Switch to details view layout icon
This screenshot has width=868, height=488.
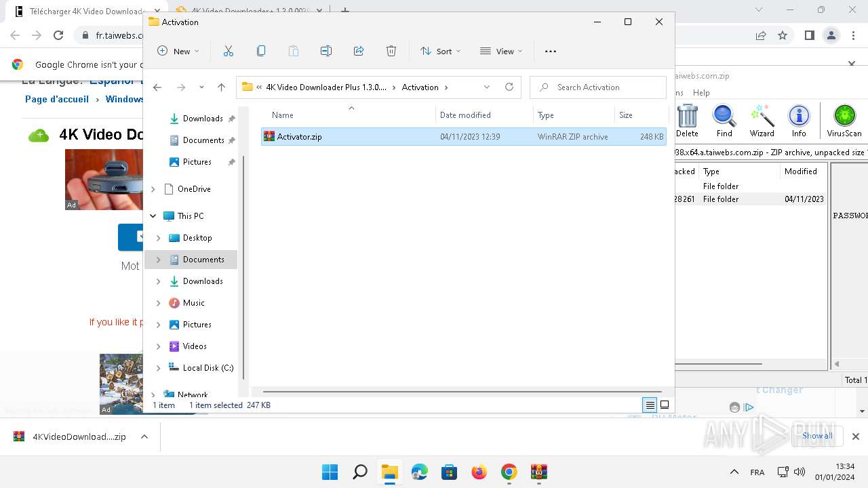coord(650,405)
